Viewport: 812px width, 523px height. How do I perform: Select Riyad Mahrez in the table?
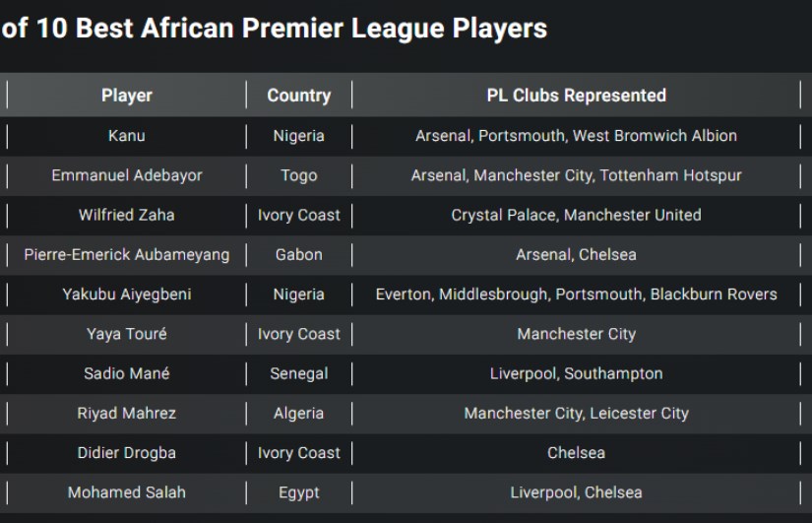pyautogui.click(x=127, y=413)
